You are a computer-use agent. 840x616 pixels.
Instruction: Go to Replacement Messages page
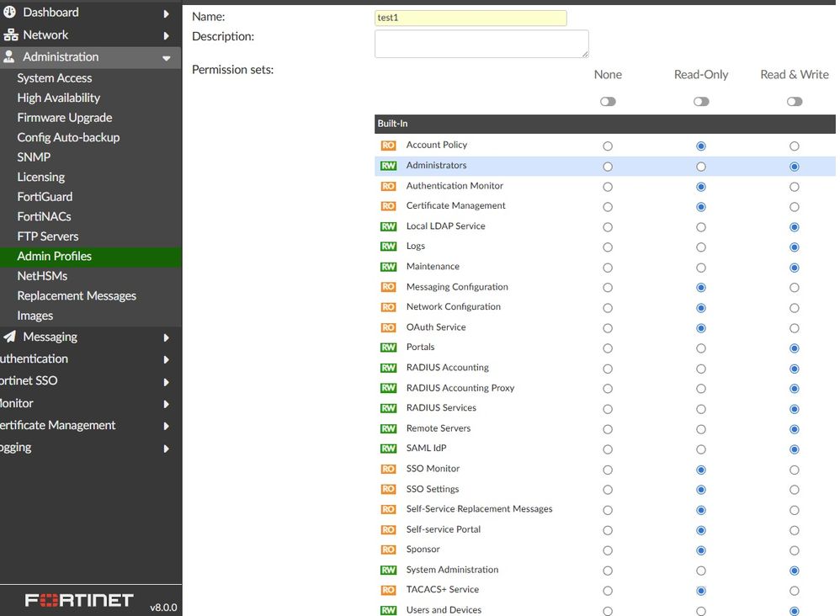[x=77, y=296]
